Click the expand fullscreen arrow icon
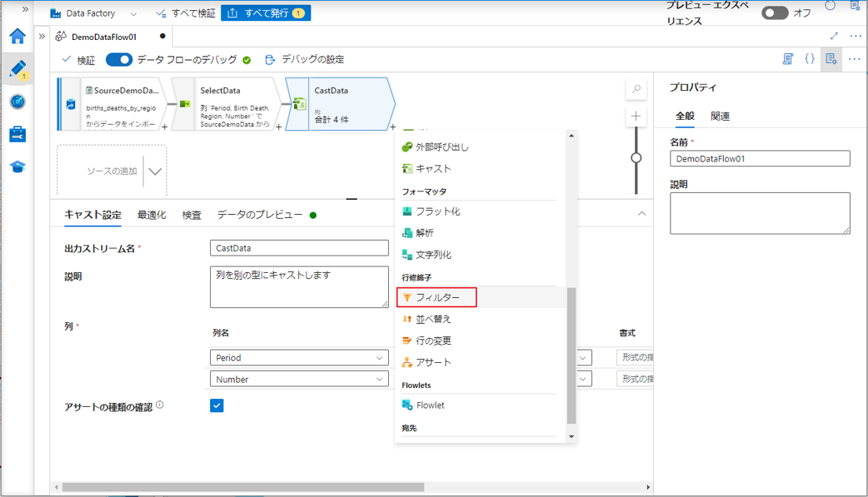The height and width of the screenshot is (497, 868). pyautogui.click(x=833, y=36)
